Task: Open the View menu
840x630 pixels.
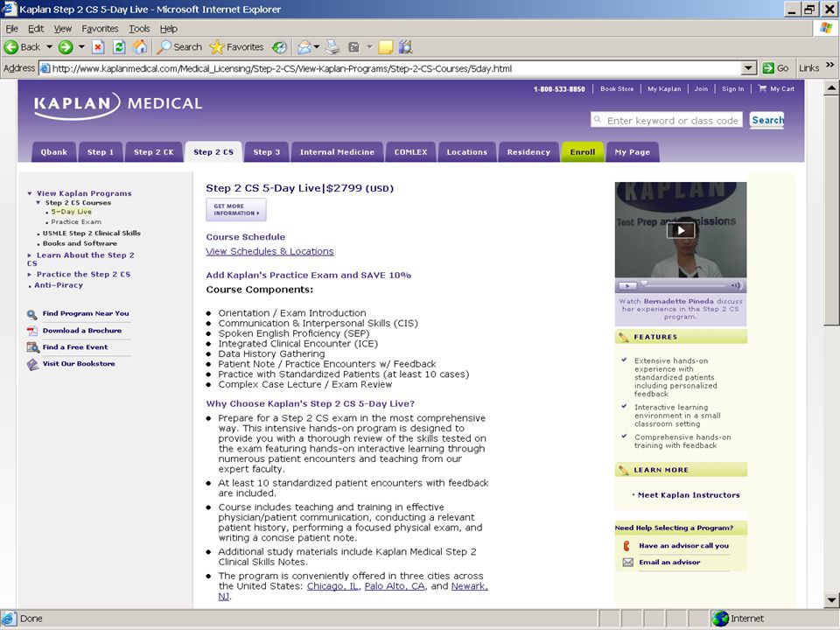Action: (63, 29)
